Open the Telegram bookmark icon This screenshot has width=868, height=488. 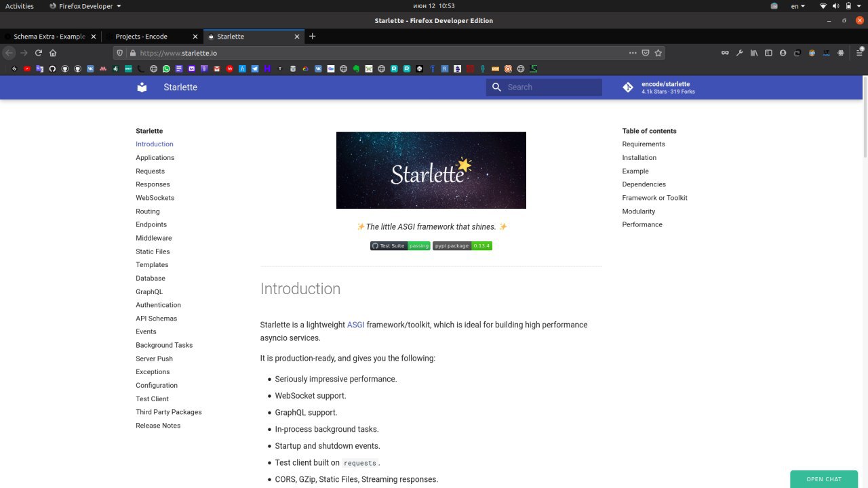click(x=254, y=68)
